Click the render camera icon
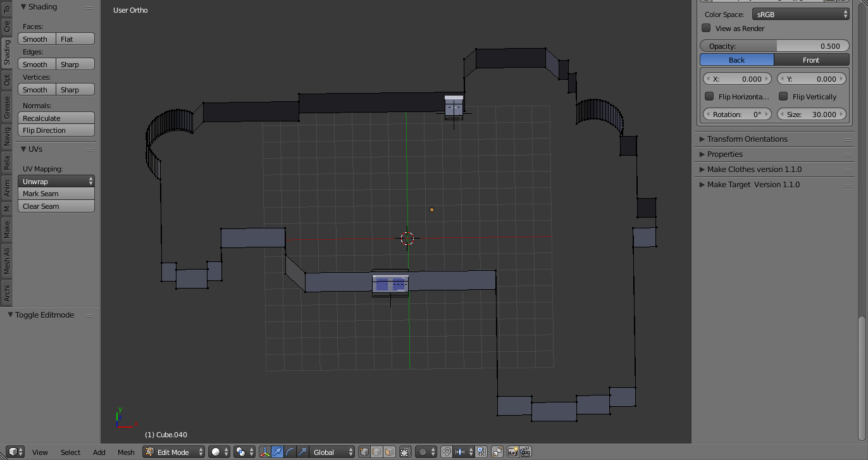 [512, 452]
